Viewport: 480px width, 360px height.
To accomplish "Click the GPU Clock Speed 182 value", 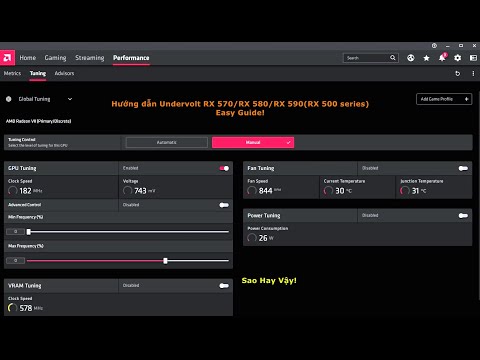I will pyautogui.click(x=25, y=191).
